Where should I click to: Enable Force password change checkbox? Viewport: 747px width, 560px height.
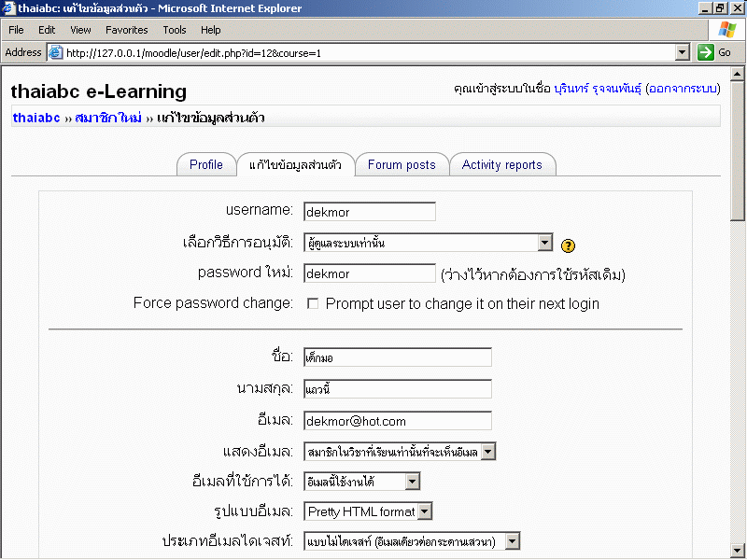point(313,303)
